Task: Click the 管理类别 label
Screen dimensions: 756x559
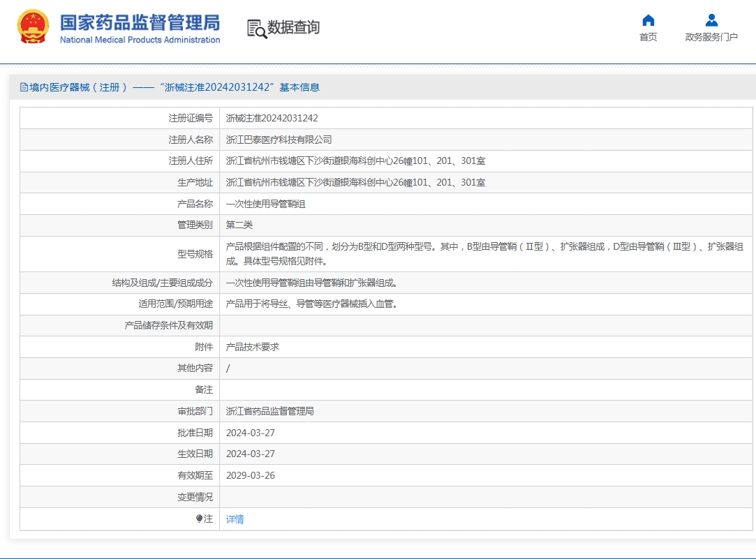Action: [195, 225]
